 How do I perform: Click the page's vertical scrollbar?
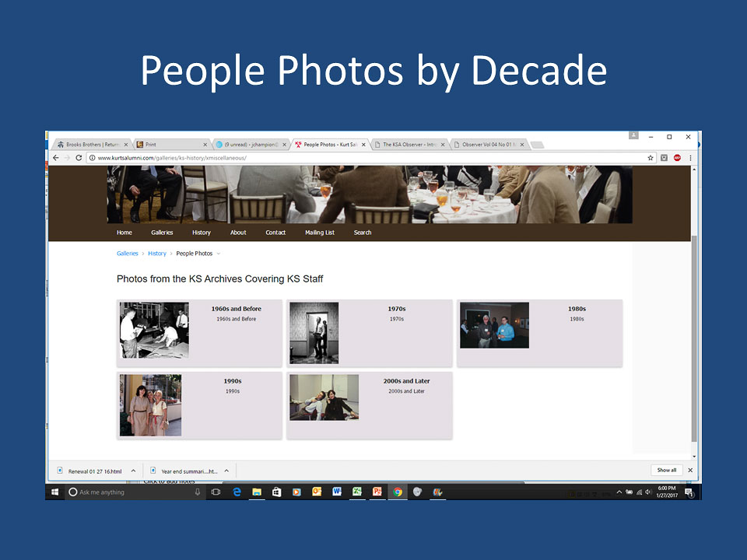(x=693, y=334)
